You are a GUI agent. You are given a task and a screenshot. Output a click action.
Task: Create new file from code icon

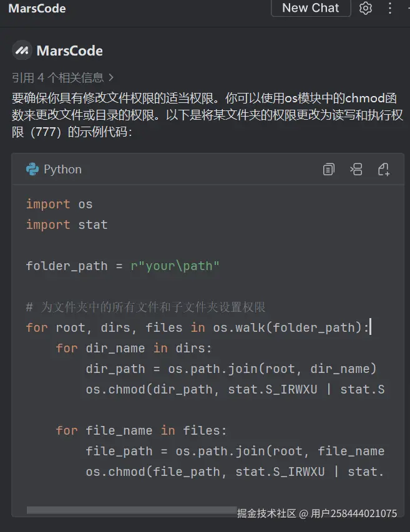pyautogui.click(x=384, y=169)
